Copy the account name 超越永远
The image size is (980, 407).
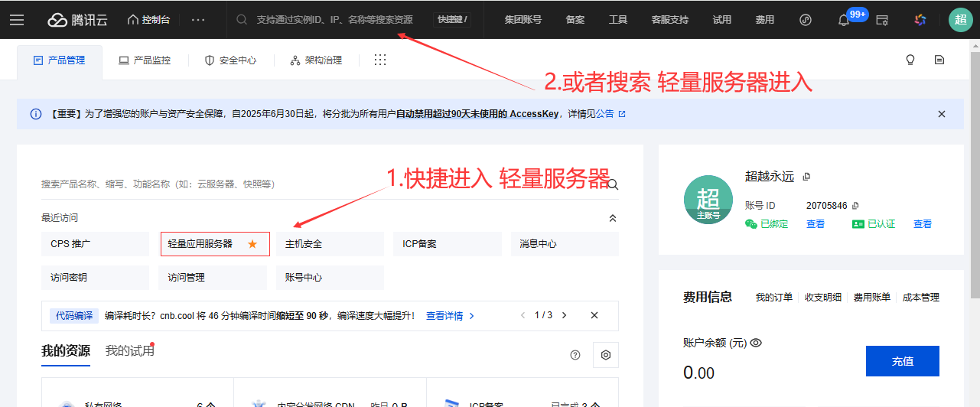pyautogui.click(x=806, y=177)
